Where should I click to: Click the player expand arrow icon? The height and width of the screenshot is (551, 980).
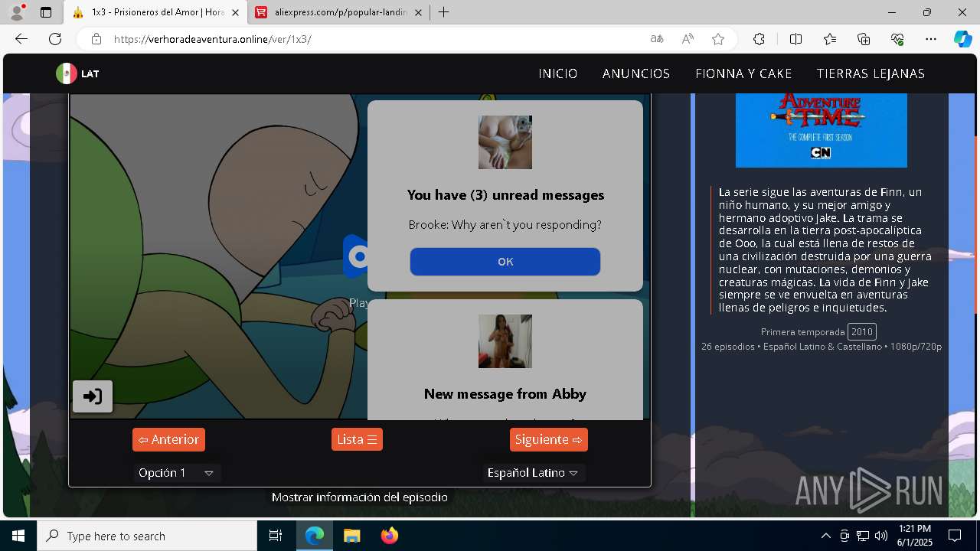(x=93, y=396)
